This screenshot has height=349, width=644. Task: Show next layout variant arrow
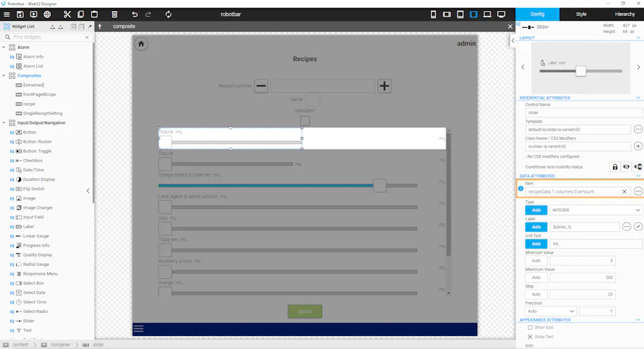(638, 68)
